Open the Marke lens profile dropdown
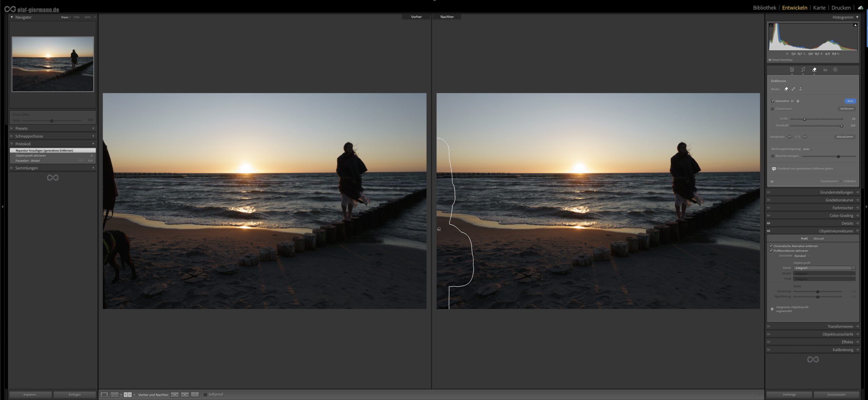The width and height of the screenshot is (868, 400). pyautogui.click(x=824, y=268)
